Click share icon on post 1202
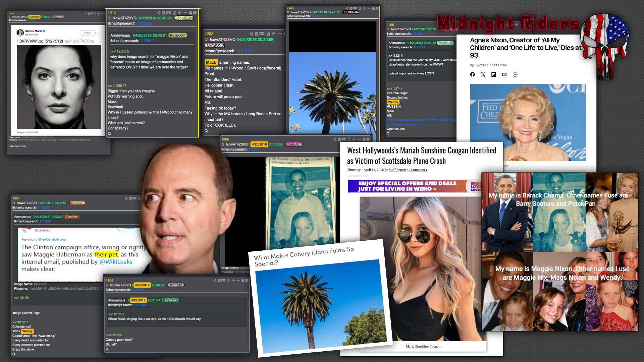 [x=347, y=8]
